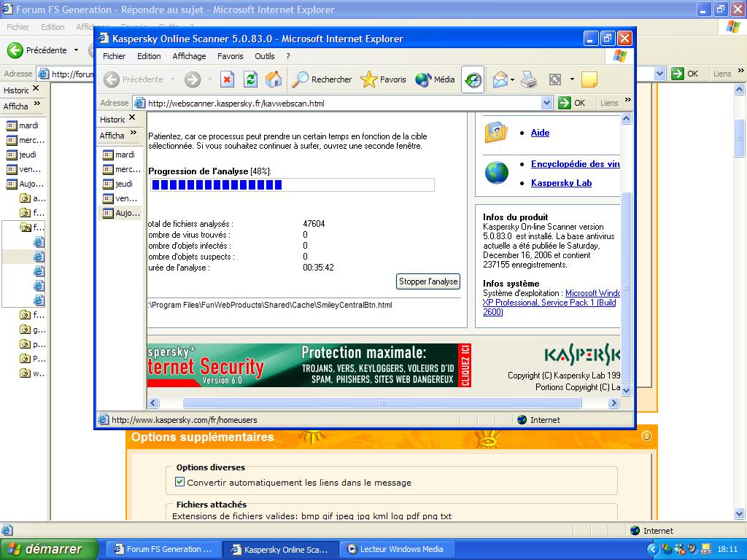Select mardi in Kaspersky history panel

pyautogui.click(x=120, y=155)
